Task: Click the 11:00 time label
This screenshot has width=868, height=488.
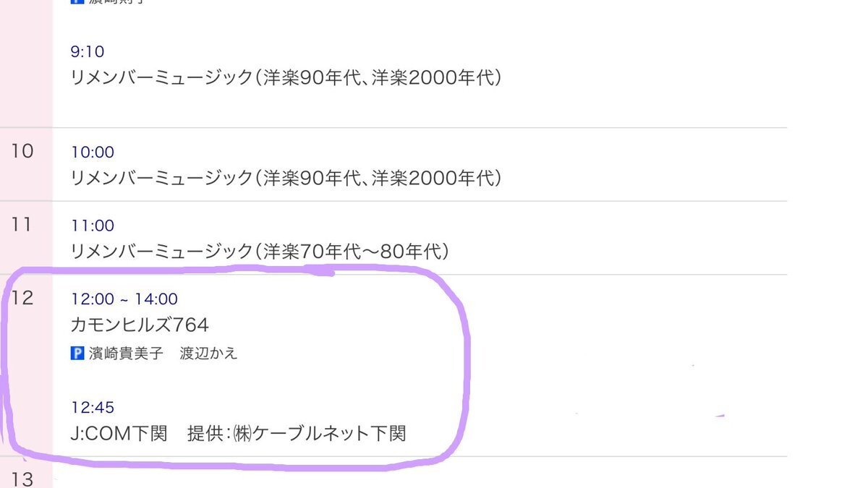Action: 93,226
